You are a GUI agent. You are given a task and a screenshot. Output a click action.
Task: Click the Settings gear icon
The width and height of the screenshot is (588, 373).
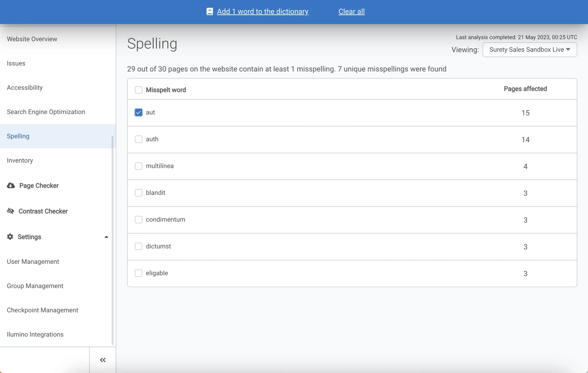pos(10,237)
